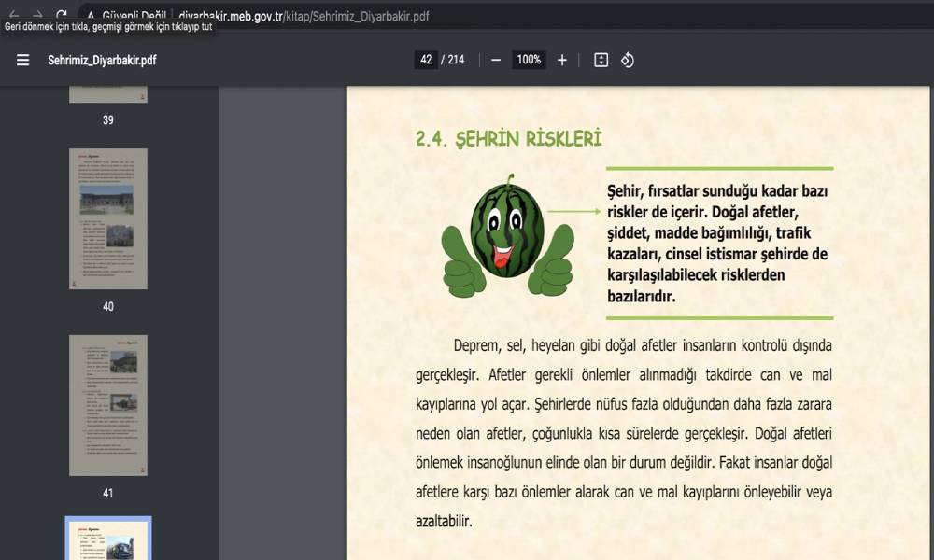
Task: Click the page number field showing 42
Action: point(426,60)
